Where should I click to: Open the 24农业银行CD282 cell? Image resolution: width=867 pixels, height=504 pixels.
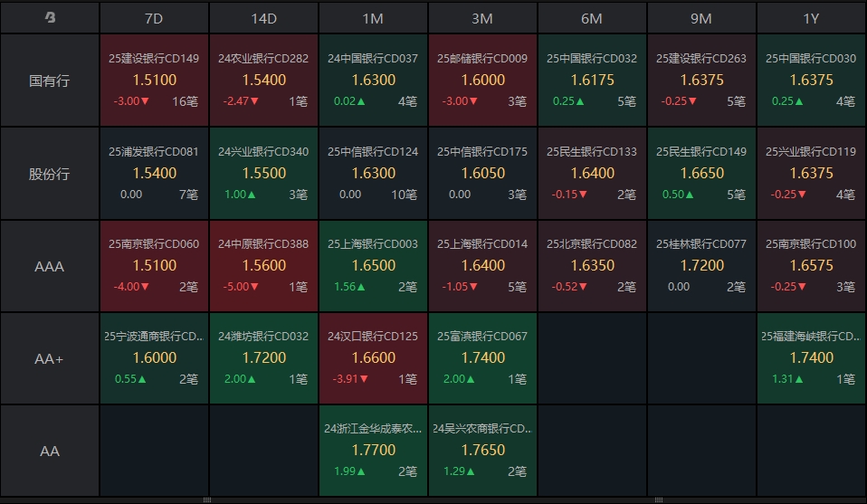(x=263, y=81)
